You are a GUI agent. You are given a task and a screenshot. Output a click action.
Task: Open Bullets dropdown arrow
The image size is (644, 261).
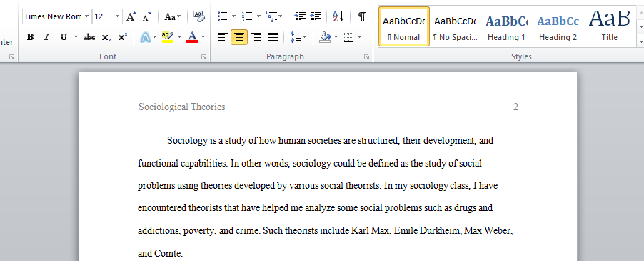point(233,16)
